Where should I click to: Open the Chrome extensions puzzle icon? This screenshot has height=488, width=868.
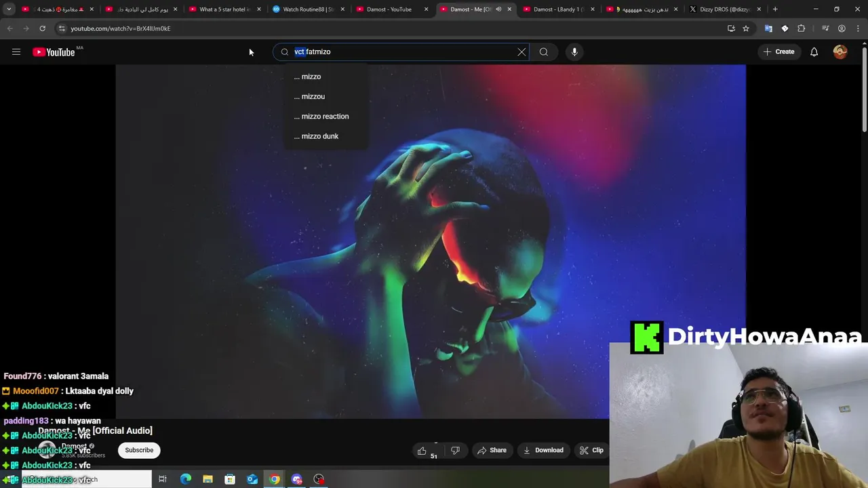pyautogui.click(x=802, y=28)
